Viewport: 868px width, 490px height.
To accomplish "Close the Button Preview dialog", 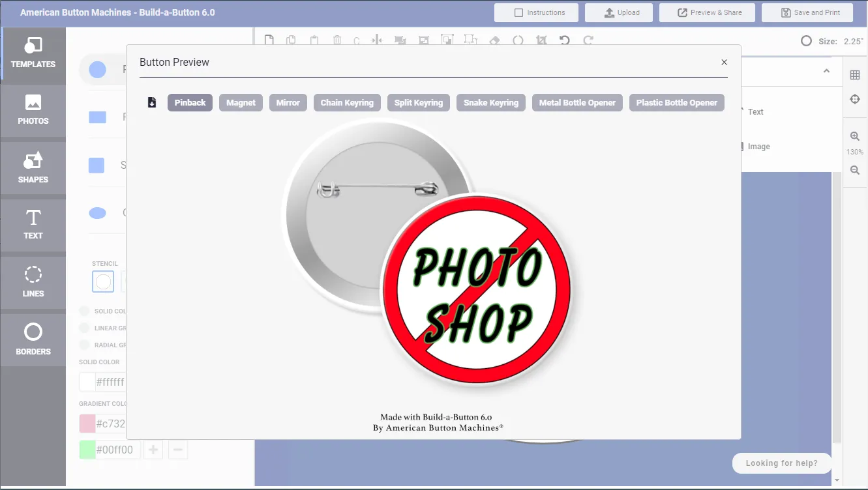I will point(724,63).
